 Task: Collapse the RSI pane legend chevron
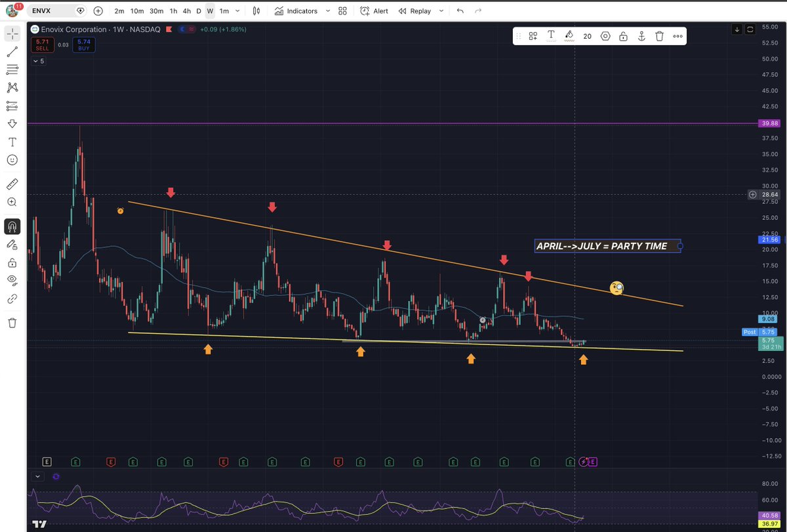[38, 476]
